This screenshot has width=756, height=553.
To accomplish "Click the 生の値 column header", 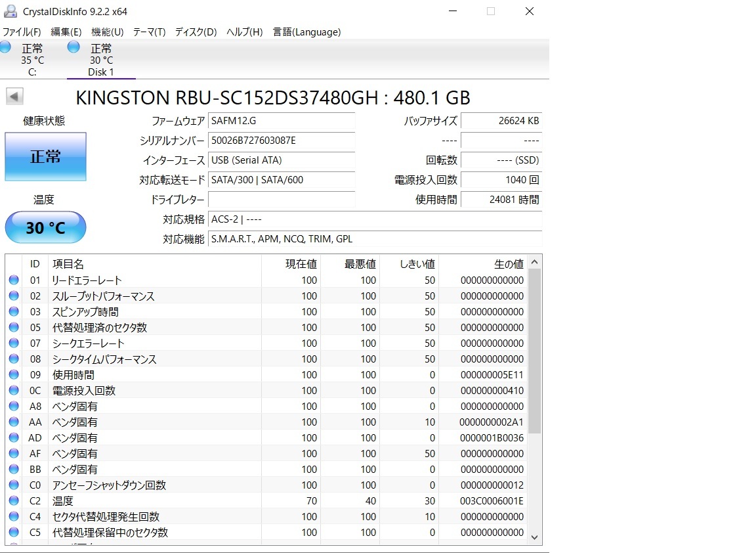I will click(483, 264).
